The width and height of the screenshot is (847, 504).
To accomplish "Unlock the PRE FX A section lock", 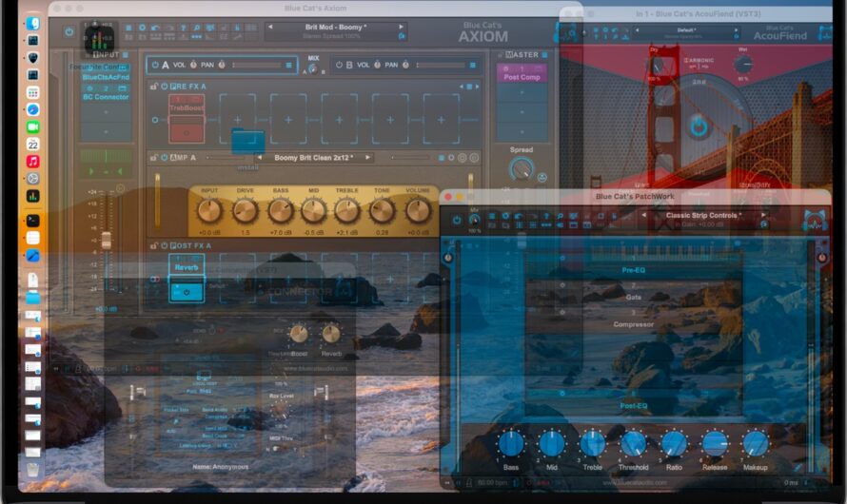I will (154, 87).
